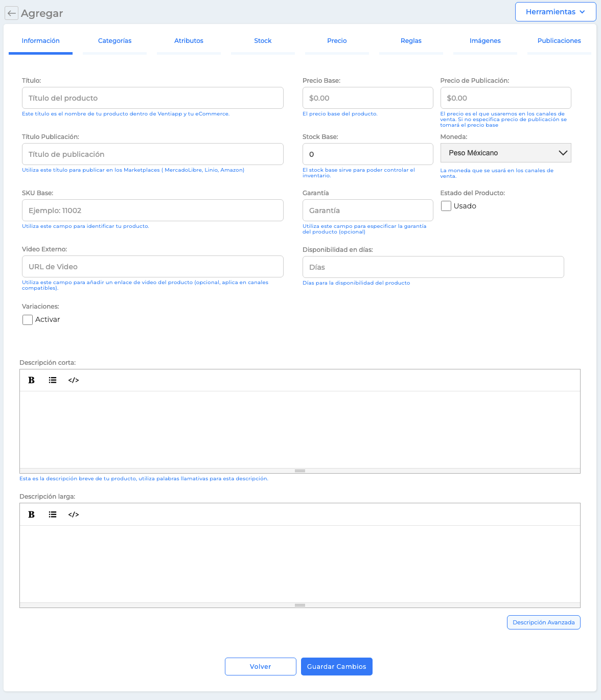This screenshot has width=601, height=700.
Task: Click inside the Descripción larga text area
Action: [300, 564]
